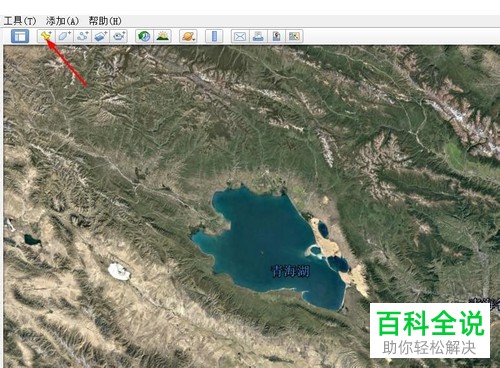
Task: Select the add path tool
Action: pyautogui.click(x=82, y=36)
